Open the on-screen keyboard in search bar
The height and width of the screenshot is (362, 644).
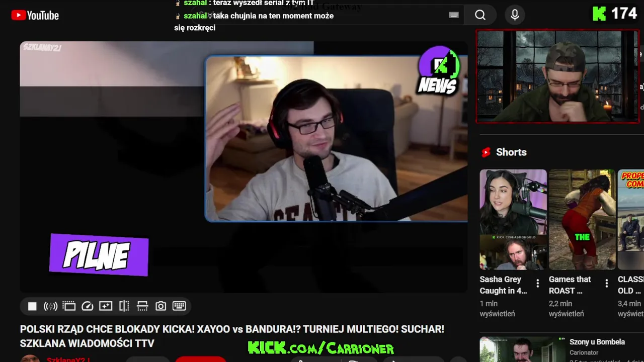click(454, 15)
